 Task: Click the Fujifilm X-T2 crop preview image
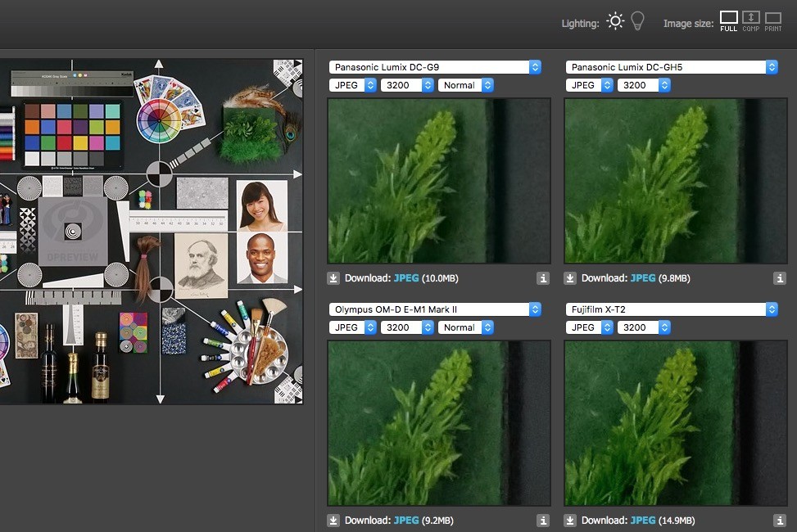[x=676, y=423]
